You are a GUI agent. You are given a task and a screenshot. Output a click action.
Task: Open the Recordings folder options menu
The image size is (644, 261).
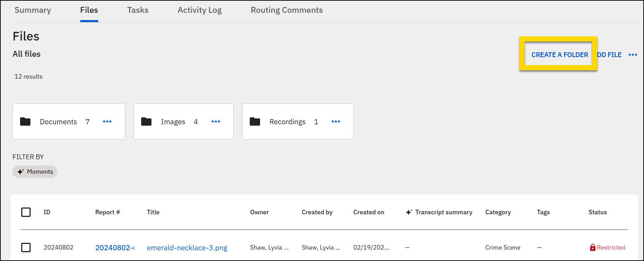coord(336,121)
